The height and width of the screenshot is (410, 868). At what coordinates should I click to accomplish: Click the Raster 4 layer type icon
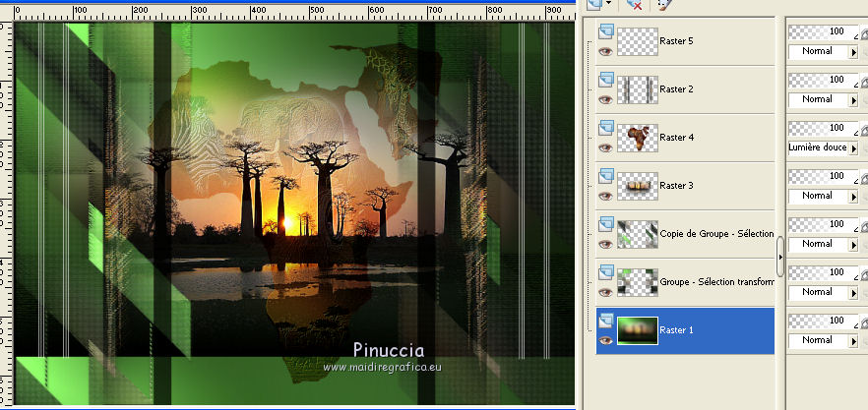click(605, 127)
